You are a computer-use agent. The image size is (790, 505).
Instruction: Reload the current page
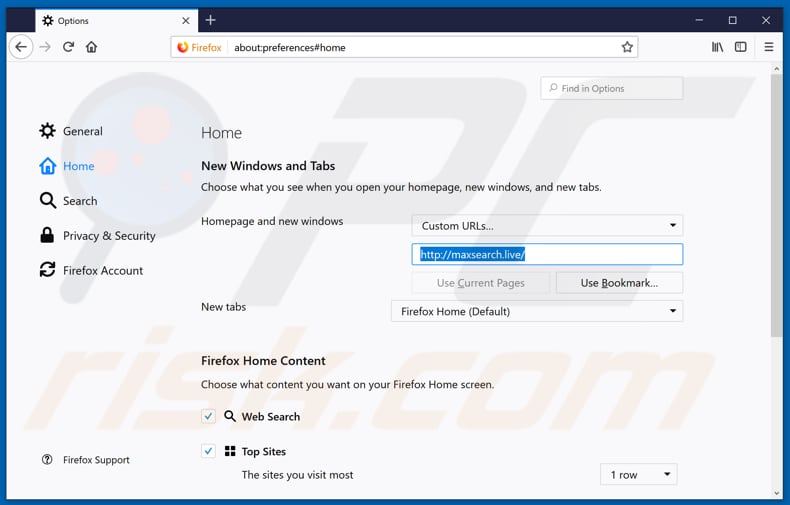[68, 47]
